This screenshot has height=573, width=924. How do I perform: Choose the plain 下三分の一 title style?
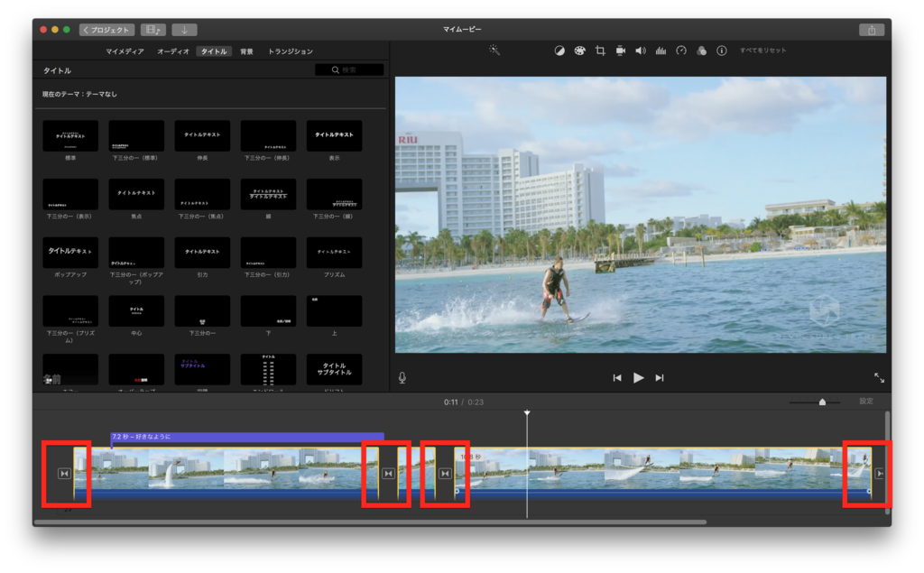[203, 311]
